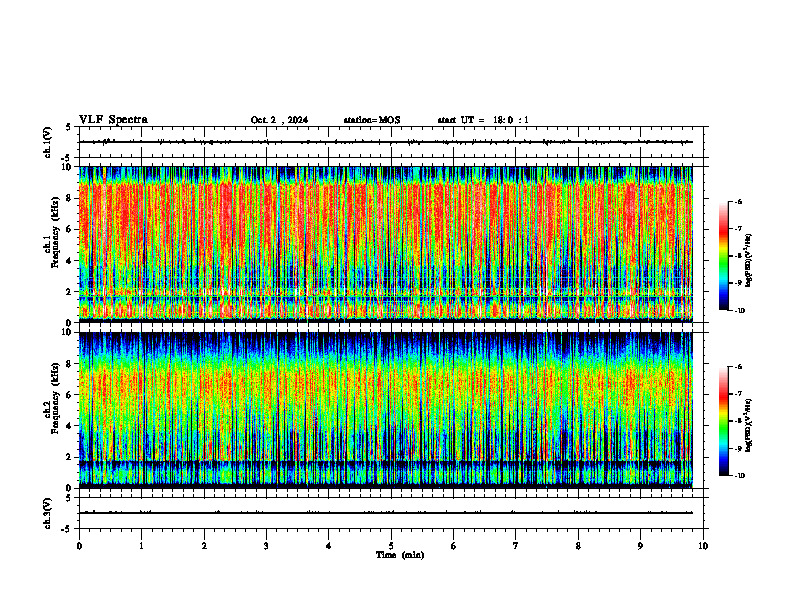Click the ch.1 frequency axis "6" tick label
Viewport: 792px width, 612px height.
coord(69,229)
